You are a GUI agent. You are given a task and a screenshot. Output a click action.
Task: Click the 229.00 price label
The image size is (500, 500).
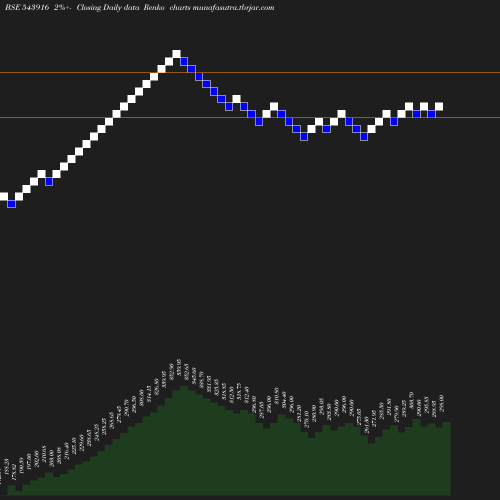(x=82, y=443)
